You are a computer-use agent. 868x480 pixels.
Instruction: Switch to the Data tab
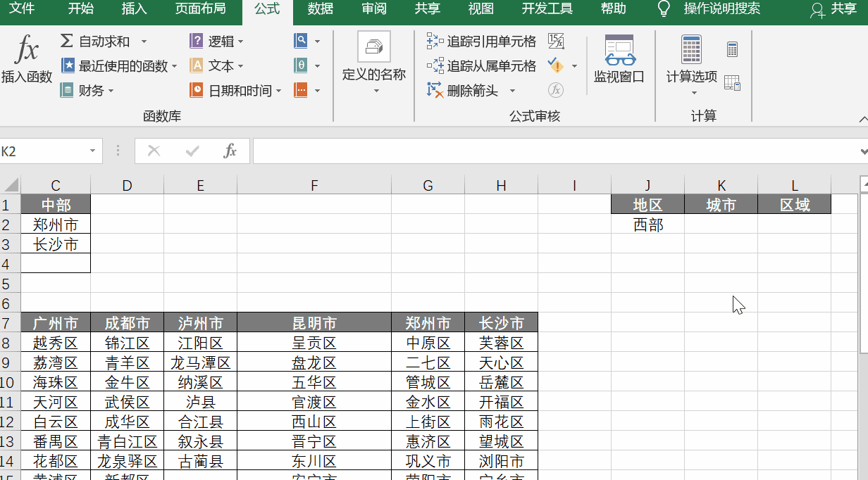321,9
